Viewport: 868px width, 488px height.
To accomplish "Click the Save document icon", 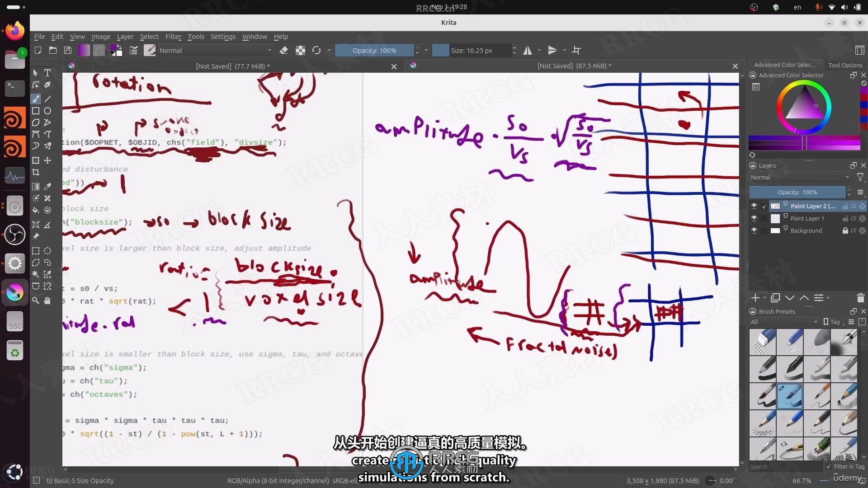I will 68,50.
